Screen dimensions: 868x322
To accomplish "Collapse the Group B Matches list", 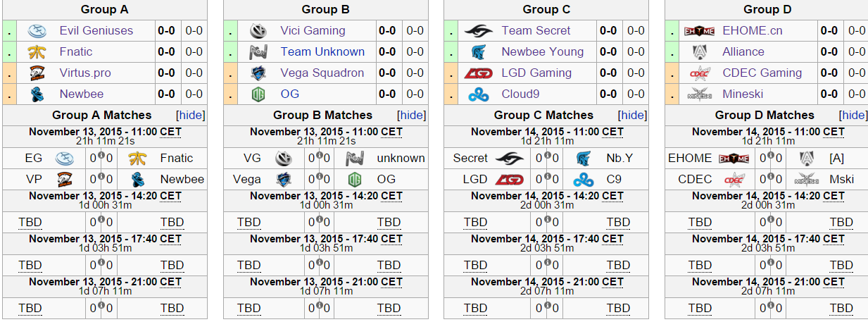I will click(411, 116).
